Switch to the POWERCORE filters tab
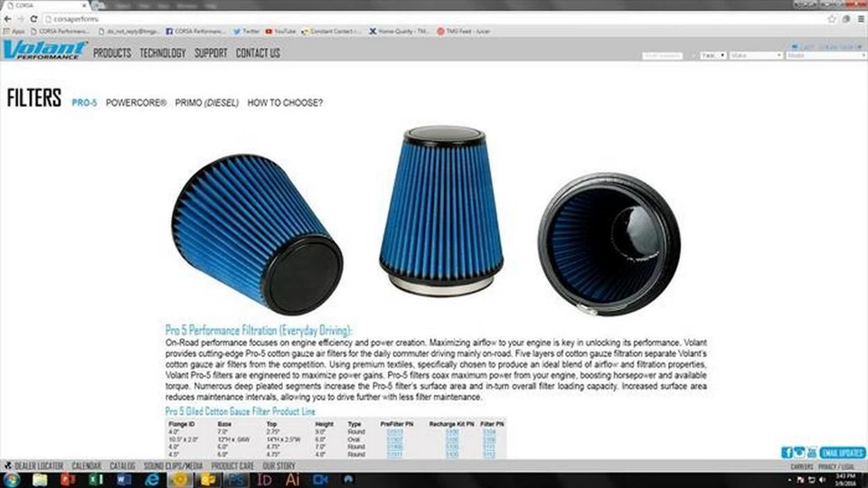This screenshot has height=488, width=868. (137, 103)
